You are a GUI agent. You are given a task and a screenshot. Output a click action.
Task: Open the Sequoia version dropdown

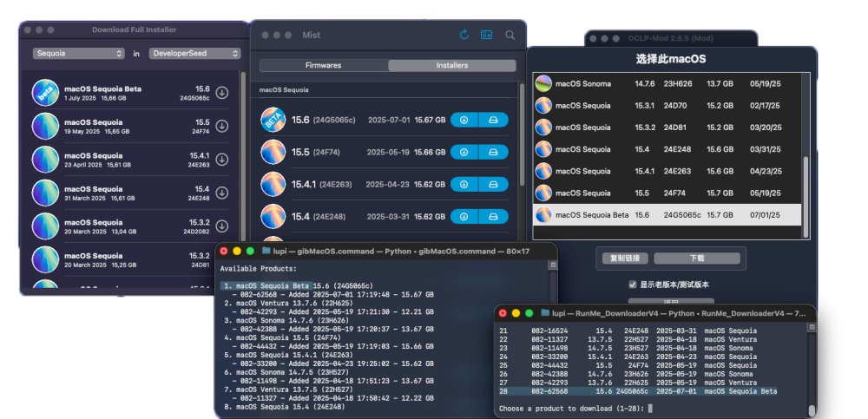tap(79, 53)
